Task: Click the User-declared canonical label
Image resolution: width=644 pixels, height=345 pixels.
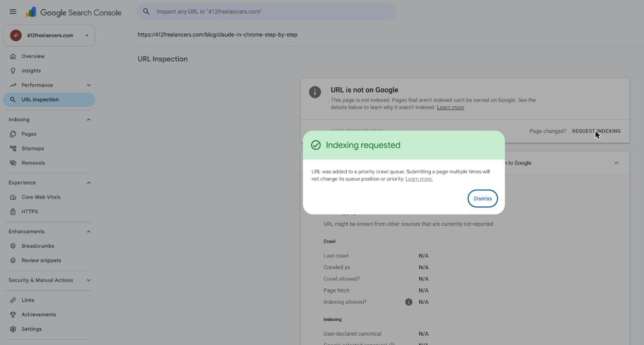Action: click(x=352, y=334)
